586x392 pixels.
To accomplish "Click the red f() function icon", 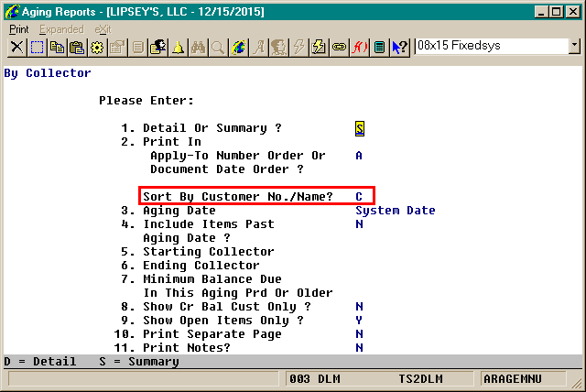I will click(360, 48).
